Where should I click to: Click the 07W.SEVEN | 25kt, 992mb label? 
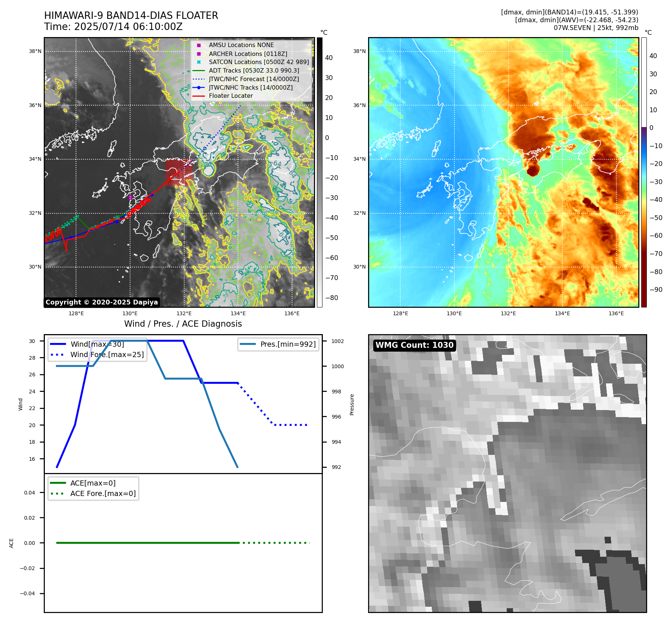(596, 28)
